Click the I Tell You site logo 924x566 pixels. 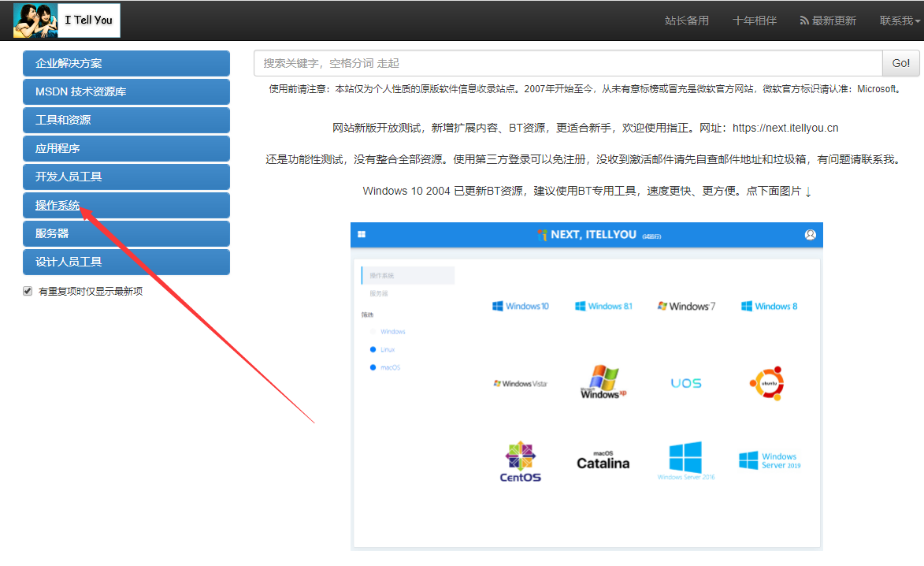67,20
